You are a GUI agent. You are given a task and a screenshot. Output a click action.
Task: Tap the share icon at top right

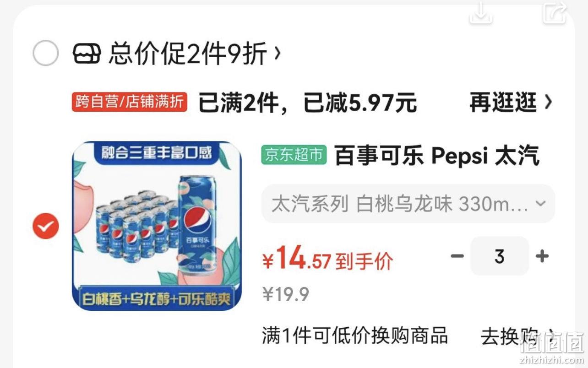click(x=555, y=12)
